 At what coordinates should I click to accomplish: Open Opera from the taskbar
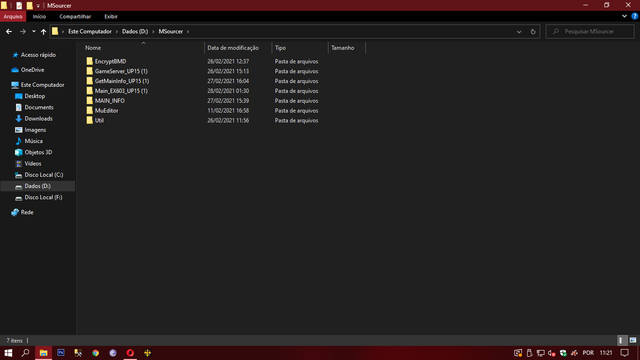point(130,353)
